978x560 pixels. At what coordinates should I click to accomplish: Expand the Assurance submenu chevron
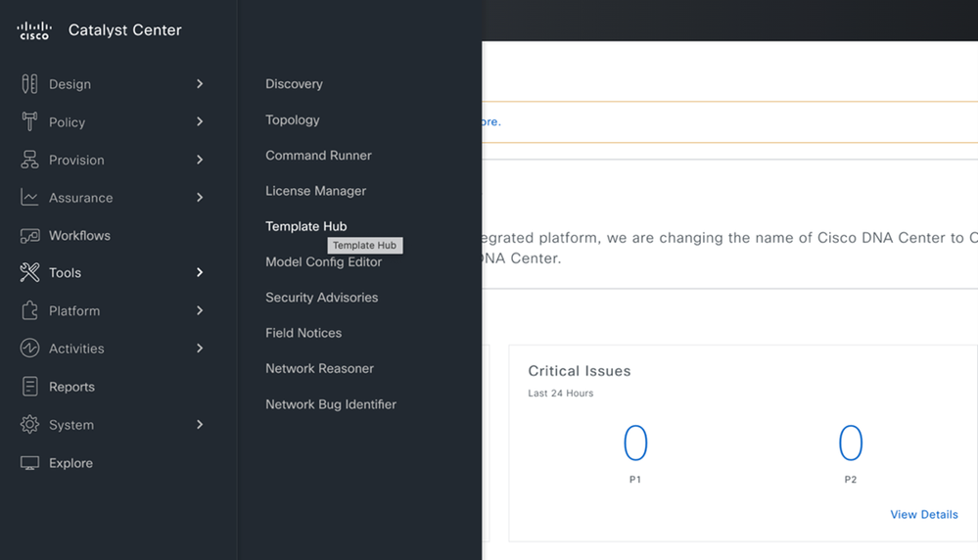(200, 198)
